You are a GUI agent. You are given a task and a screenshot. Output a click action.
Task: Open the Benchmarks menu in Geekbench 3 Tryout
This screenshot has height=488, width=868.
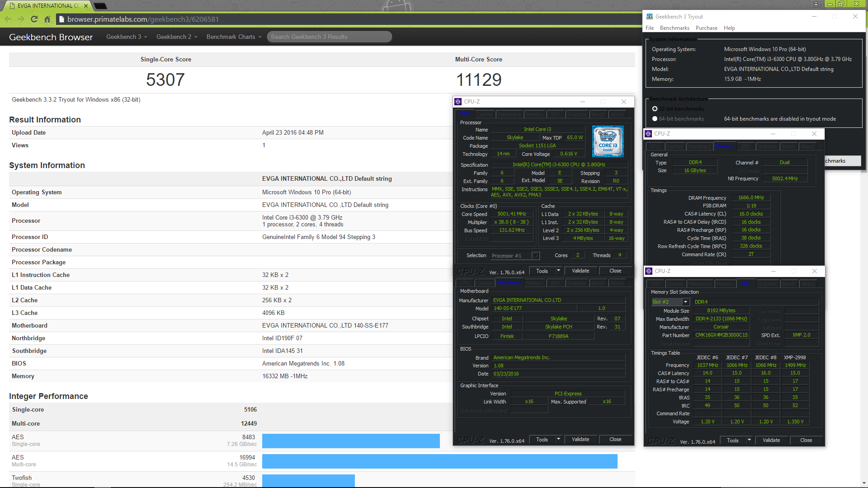[x=675, y=28]
